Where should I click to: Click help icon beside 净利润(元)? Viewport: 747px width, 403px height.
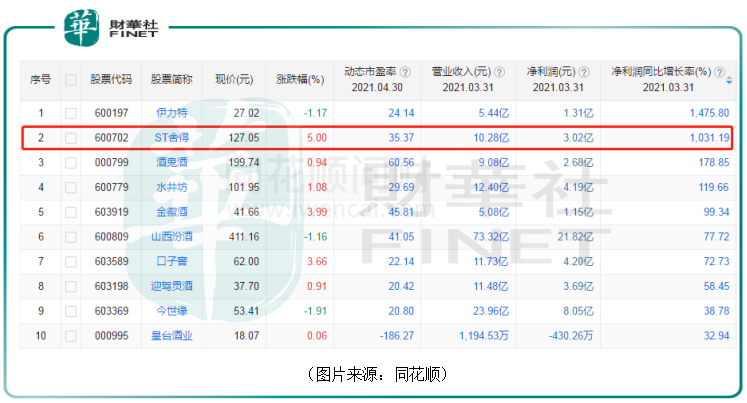click(x=586, y=72)
